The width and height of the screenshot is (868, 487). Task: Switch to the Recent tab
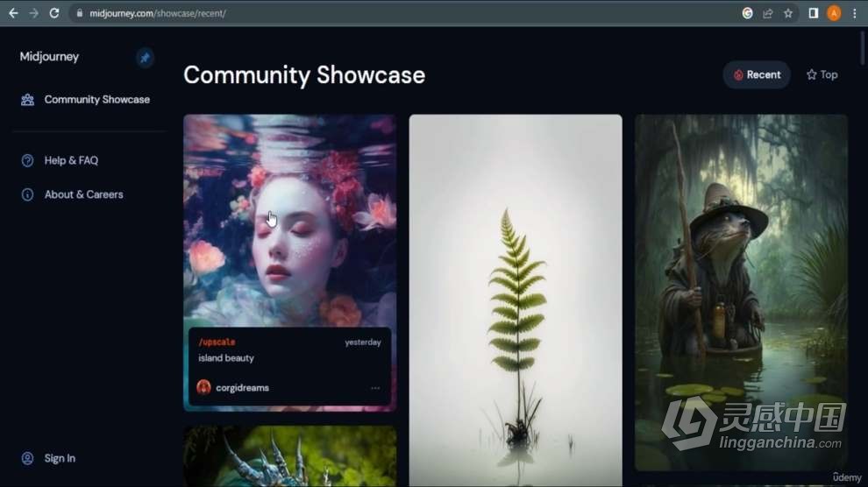pos(757,74)
